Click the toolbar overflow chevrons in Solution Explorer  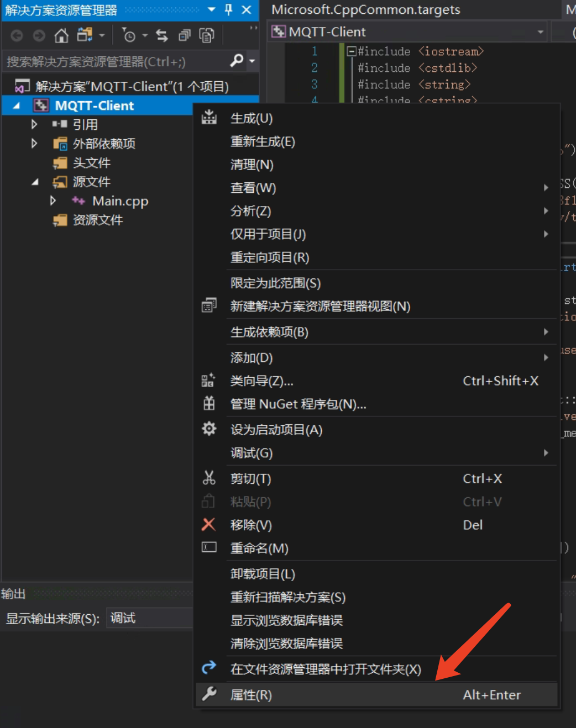point(254,28)
